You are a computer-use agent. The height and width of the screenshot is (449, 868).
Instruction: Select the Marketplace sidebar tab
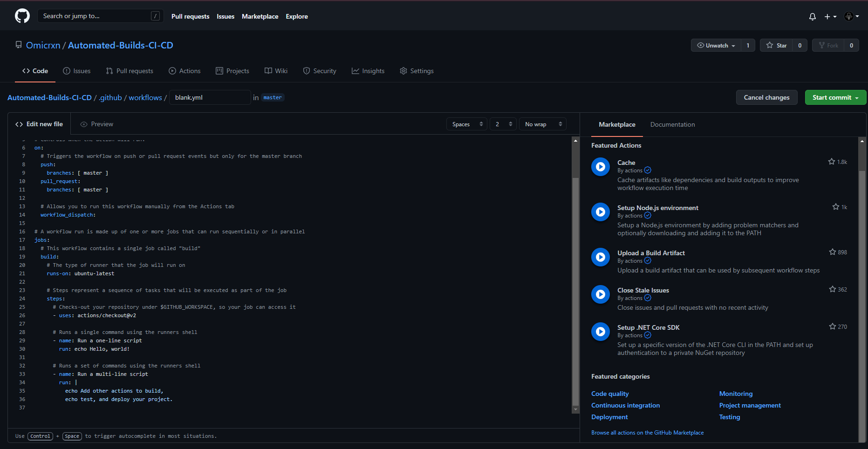click(617, 124)
